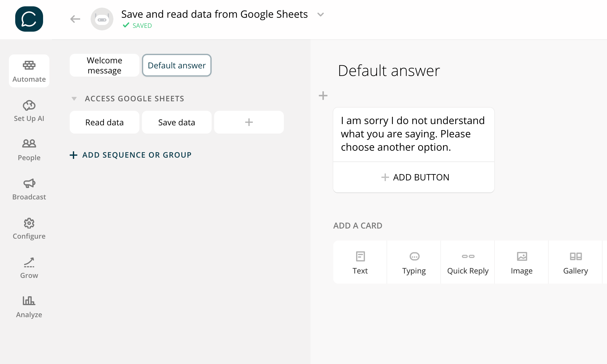Click the back arrow icon

click(75, 19)
